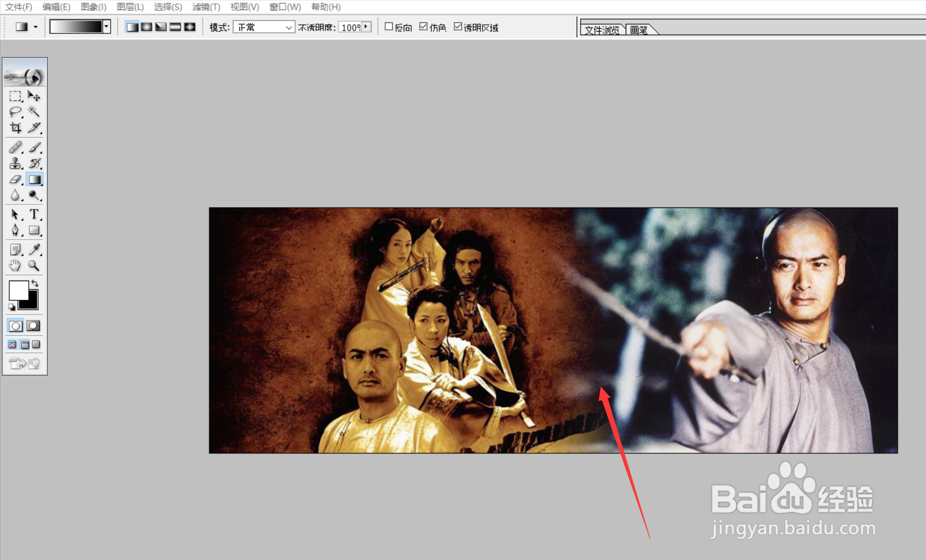Open the gradient picker dropdown arrow
926x560 pixels.
point(107,27)
